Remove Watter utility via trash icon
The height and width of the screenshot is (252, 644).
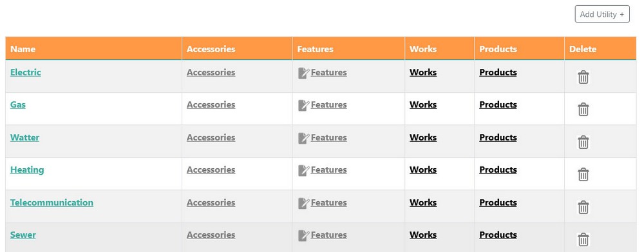pos(583,142)
